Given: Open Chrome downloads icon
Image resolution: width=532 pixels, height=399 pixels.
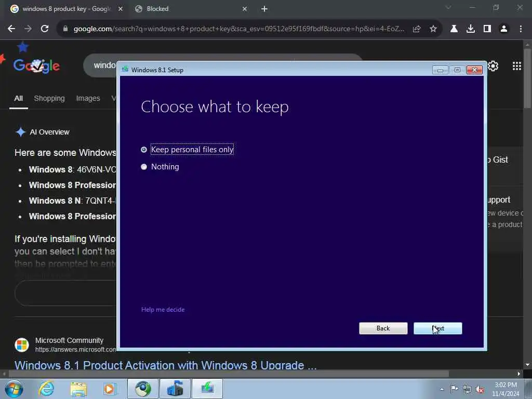Looking at the screenshot, I should (x=471, y=29).
